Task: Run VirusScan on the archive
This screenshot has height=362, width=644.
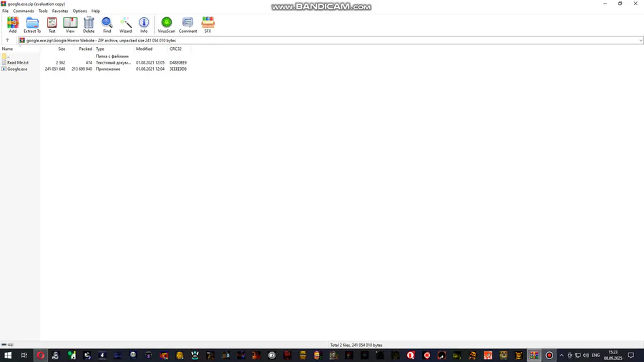Action: click(x=166, y=24)
